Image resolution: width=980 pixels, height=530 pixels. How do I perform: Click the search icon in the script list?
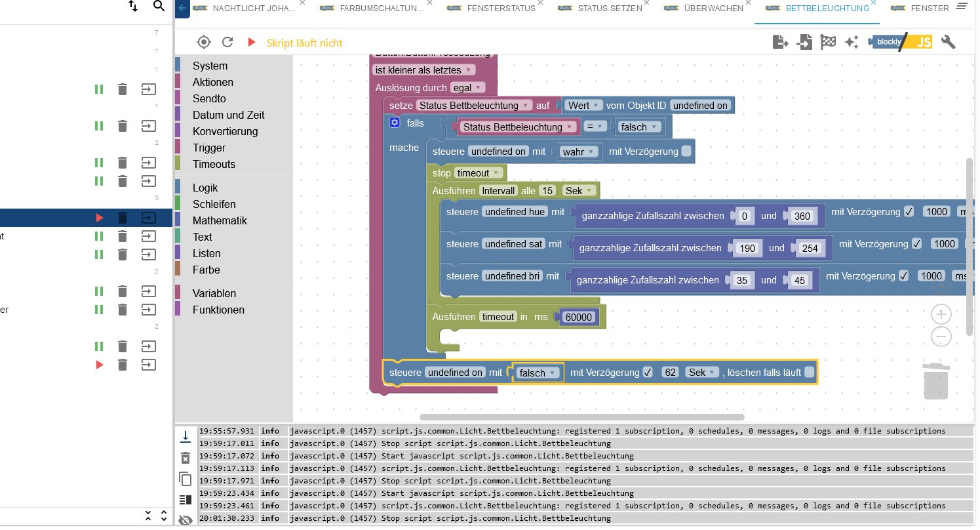[x=159, y=7]
